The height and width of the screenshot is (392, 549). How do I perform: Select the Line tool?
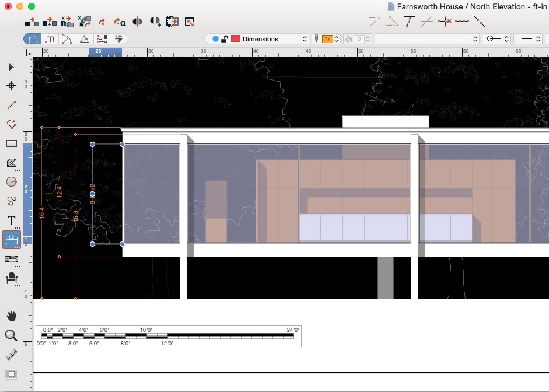[12, 104]
